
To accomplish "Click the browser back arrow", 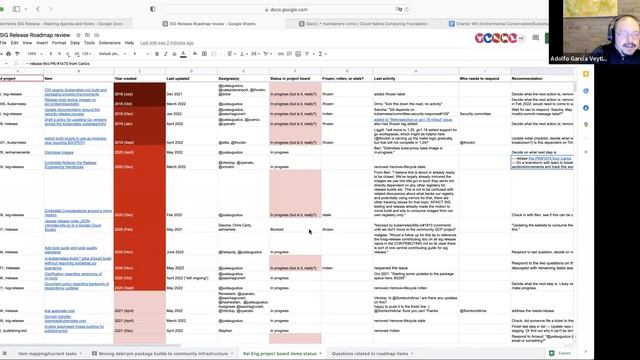I will pyautogui.click(x=38, y=9).
